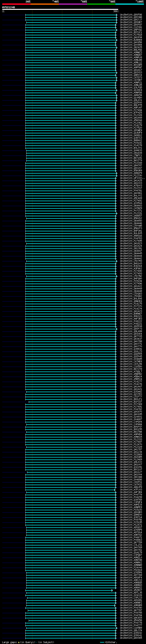Open hit UniRef100_B2BAK8
146x644 pixels.
click(131, 40)
